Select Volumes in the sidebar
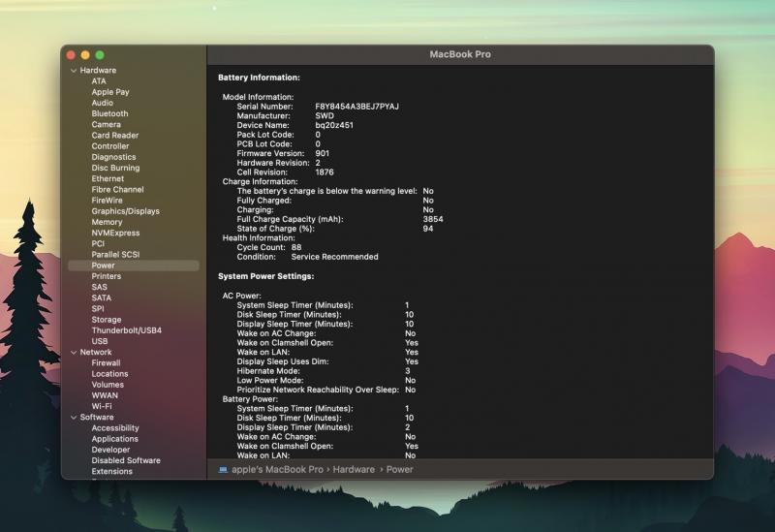Image resolution: width=775 pixels, height=532 pixels. click(108, 385)
